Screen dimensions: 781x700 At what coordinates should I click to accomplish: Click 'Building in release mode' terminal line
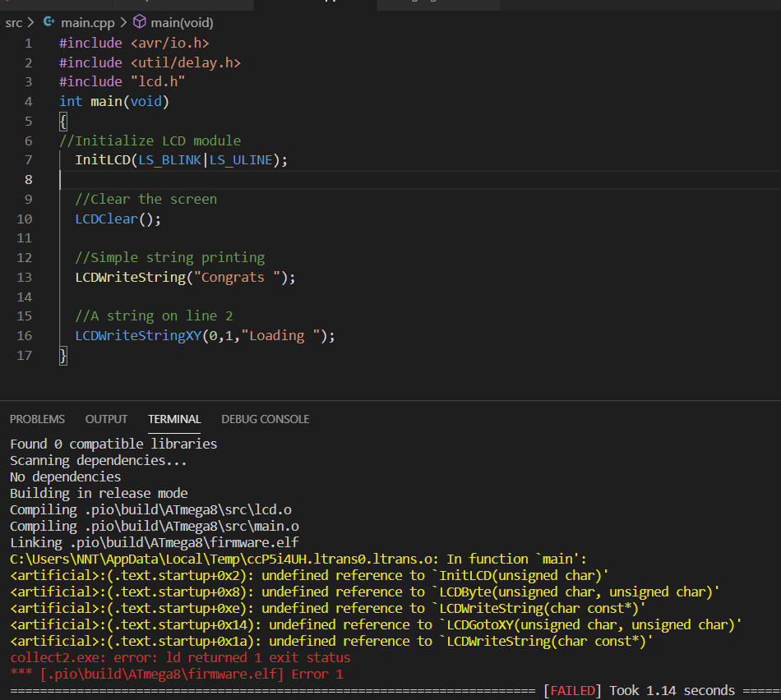[99, 494]
